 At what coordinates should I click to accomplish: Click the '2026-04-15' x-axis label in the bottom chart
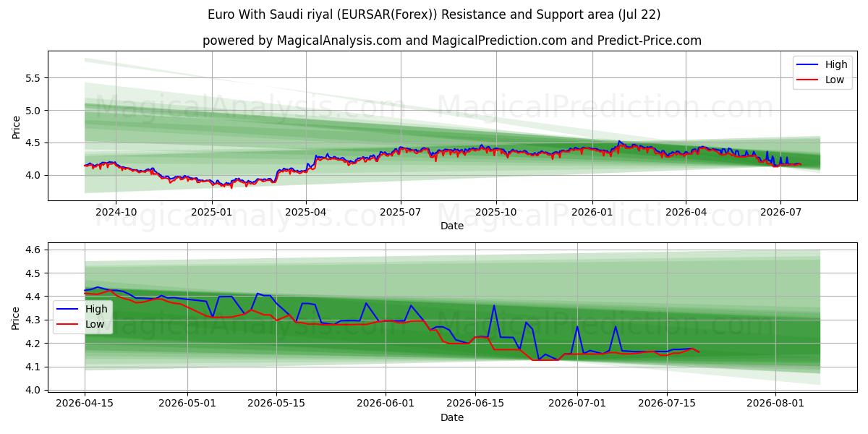coord(85,404)
